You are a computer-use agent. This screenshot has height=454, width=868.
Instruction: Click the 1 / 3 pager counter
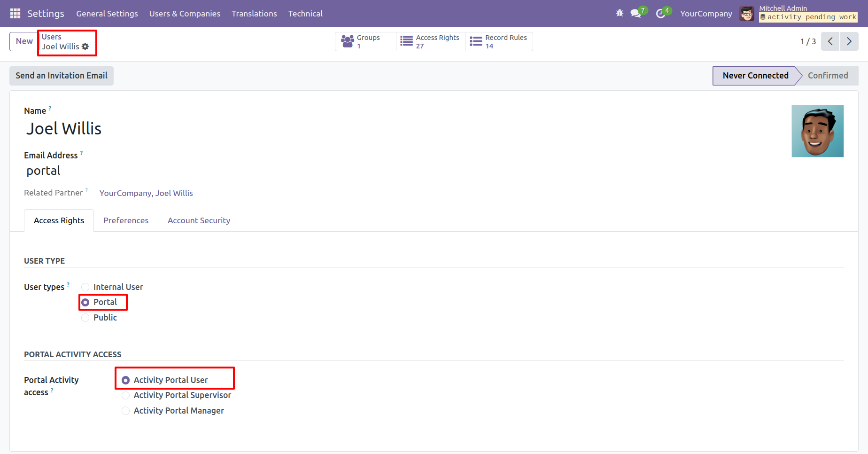tap(808, 41)
